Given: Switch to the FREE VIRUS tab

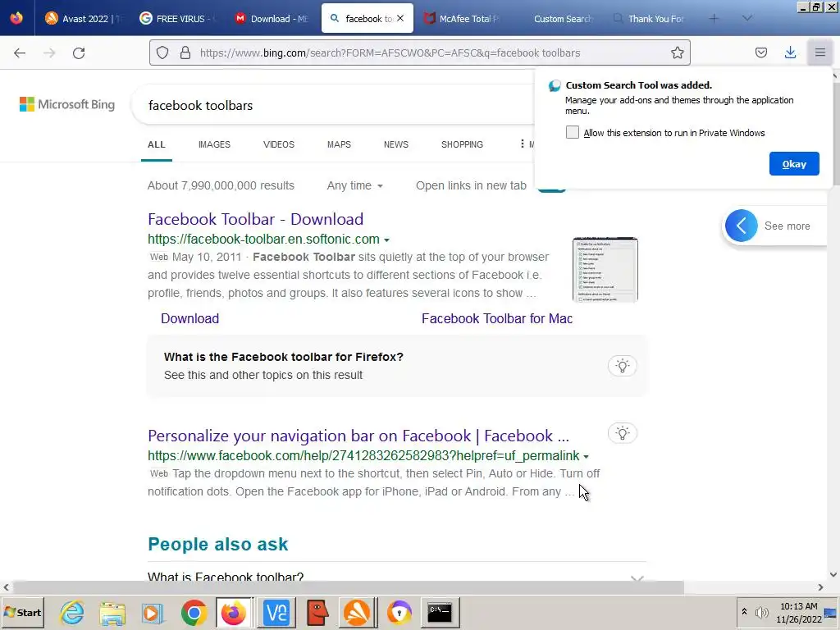Looking at the screenshot, I should click(x=178, y=19).
